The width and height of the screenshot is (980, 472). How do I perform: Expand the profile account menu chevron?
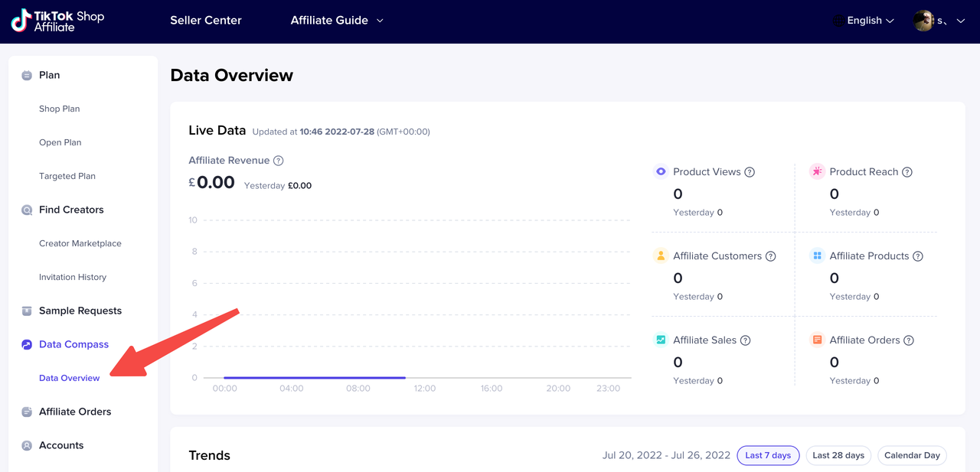tap(961, 21)
